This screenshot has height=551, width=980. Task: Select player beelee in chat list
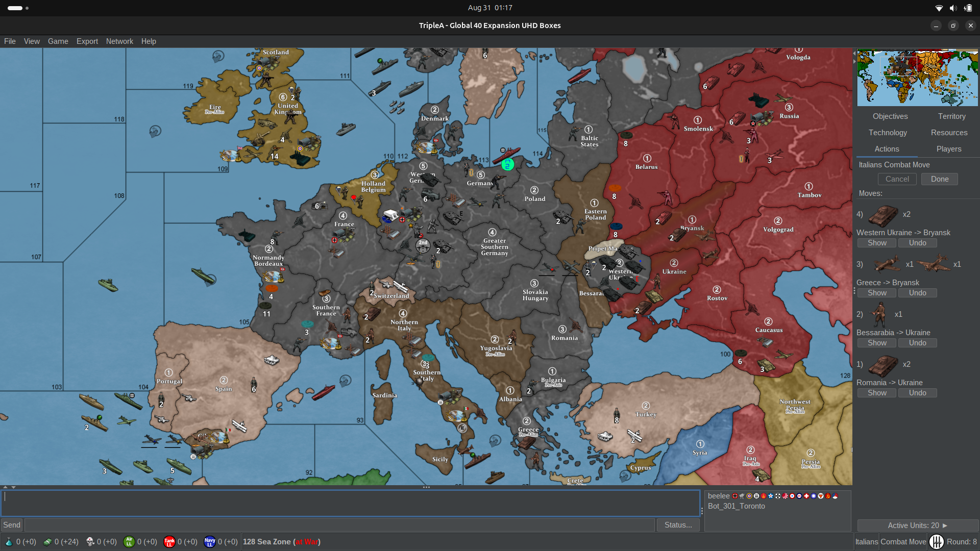(x=719, y=496)
